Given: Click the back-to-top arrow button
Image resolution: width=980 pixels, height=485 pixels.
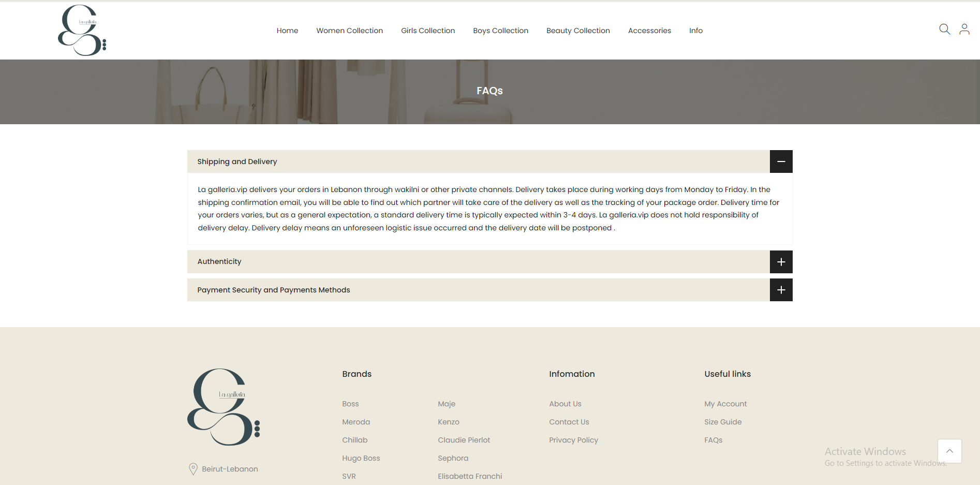Looking at the screenshot, I should pos(949,451).
